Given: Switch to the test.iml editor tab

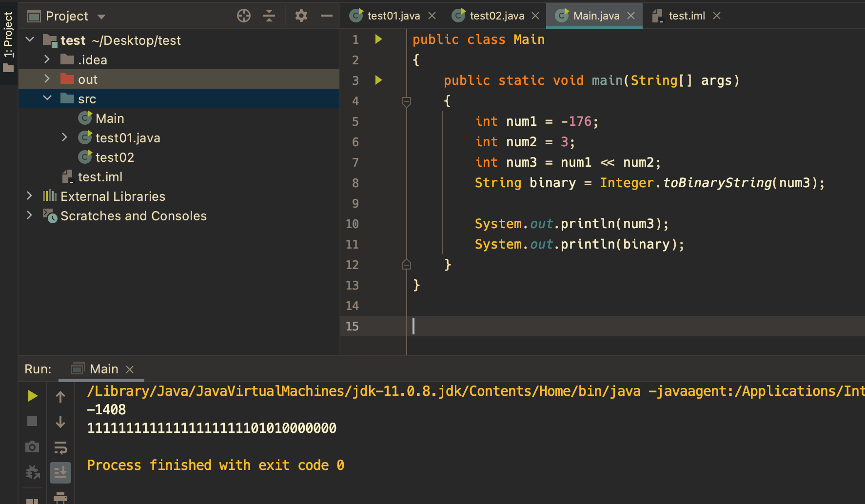Looking at the screenshot, I should click(687, 16).
